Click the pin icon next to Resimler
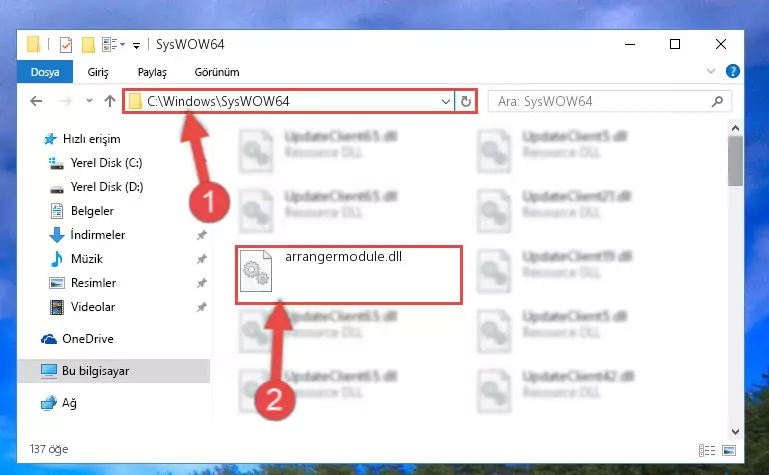 point(202,283)
